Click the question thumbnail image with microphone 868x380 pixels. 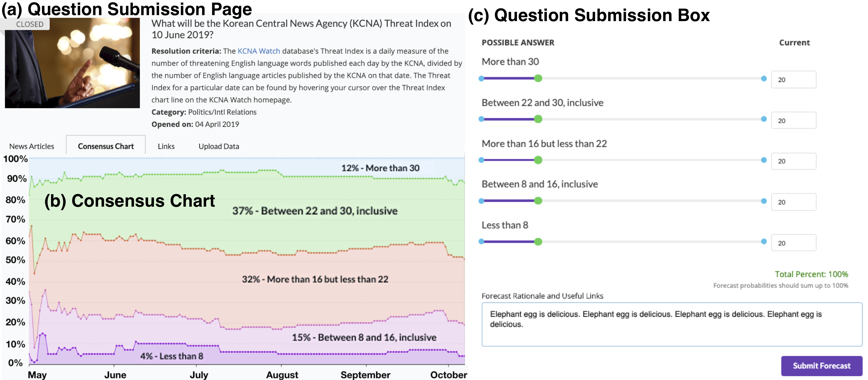(x=72, y=68)
